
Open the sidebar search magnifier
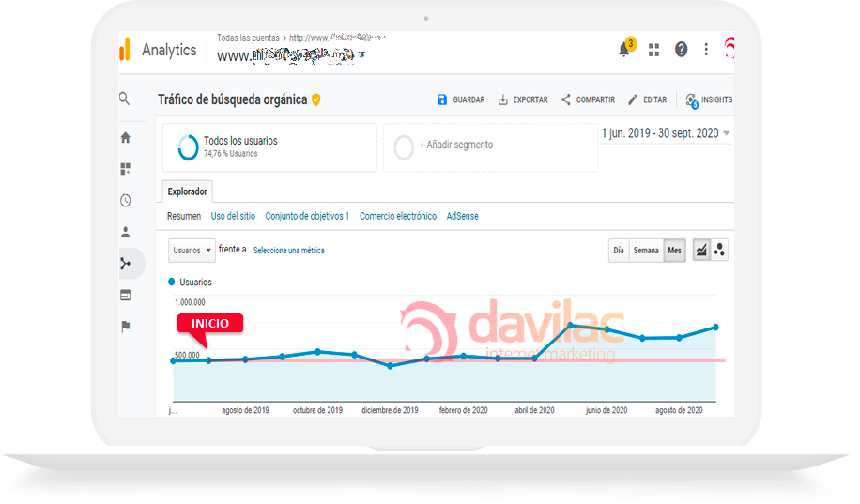coord(125,99)
